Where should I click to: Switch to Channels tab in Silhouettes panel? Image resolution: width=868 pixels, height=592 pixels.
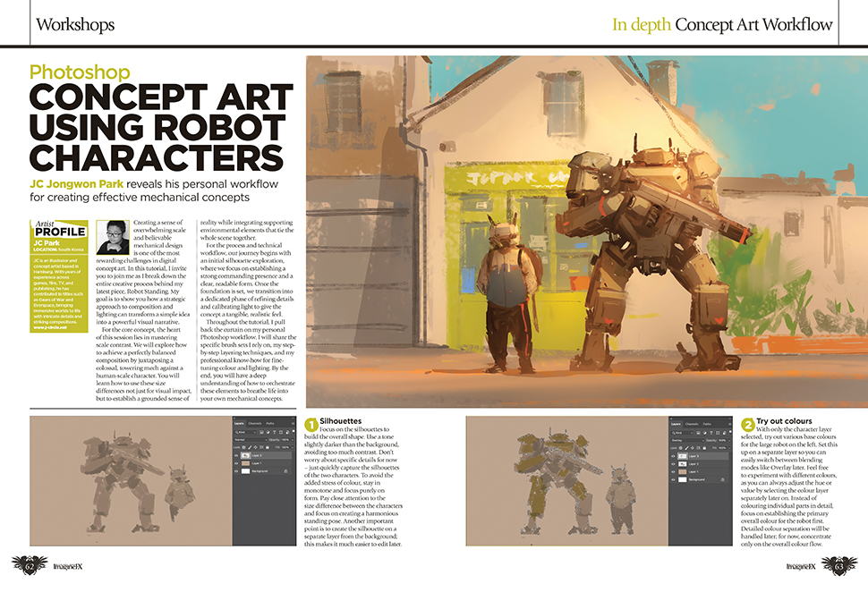tap(255, 423)
